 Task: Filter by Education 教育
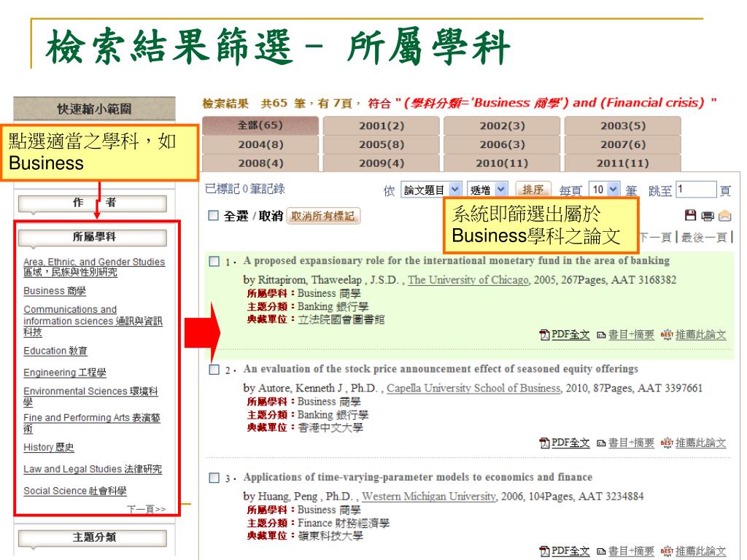(55, 351)
